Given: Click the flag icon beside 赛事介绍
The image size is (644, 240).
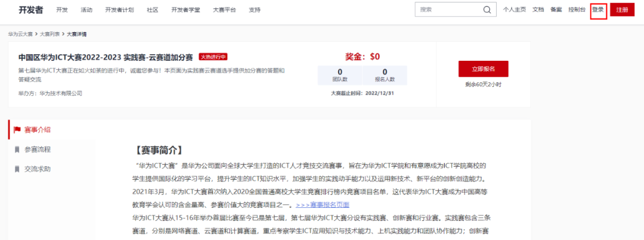Looking at the screenshot, I should 17,130.
